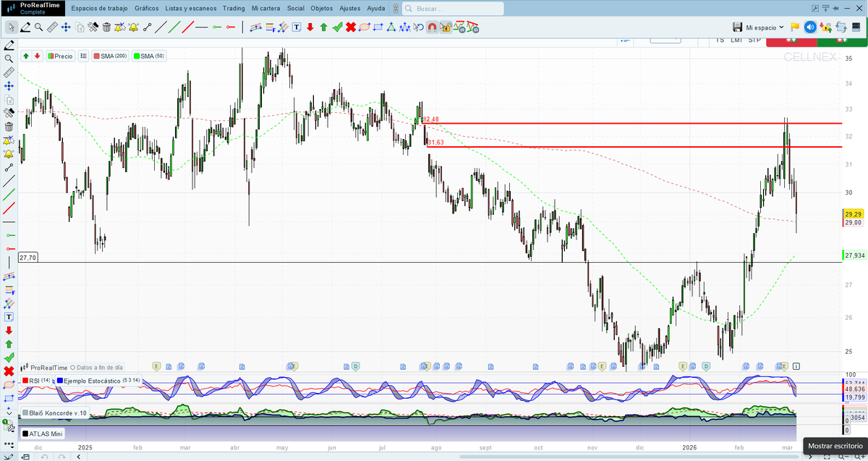Open the Gráficos menu

(x=146, y=8)
